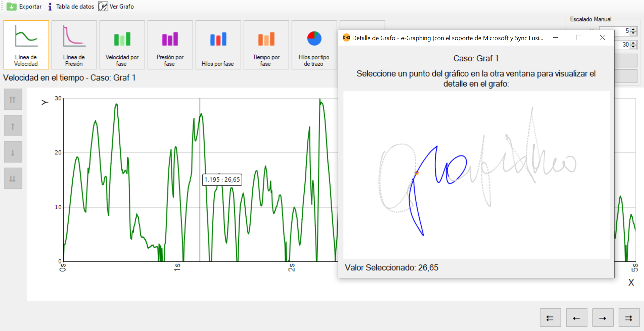Increase the Escalado Manual value of 5
Image resolution: width=644 pixels, height=331 pixels.
pyautogui.click(x=634, y=29)
